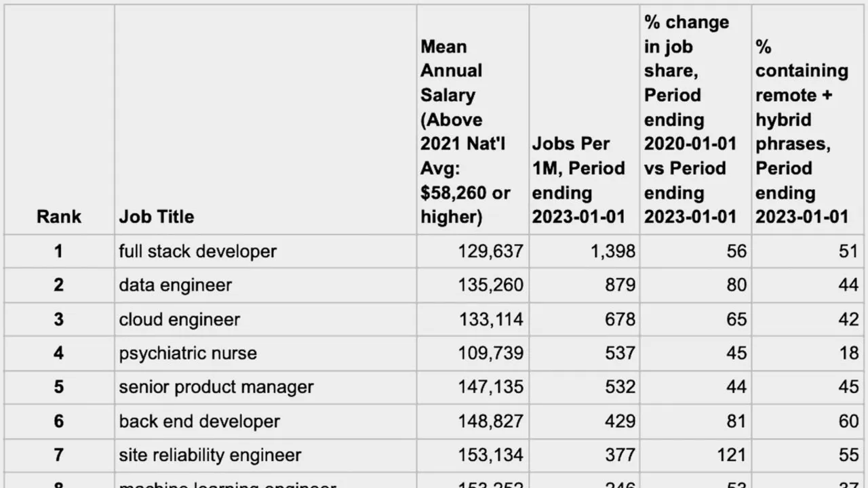Click the "% change in job share" header

click(x=690, y=119)
